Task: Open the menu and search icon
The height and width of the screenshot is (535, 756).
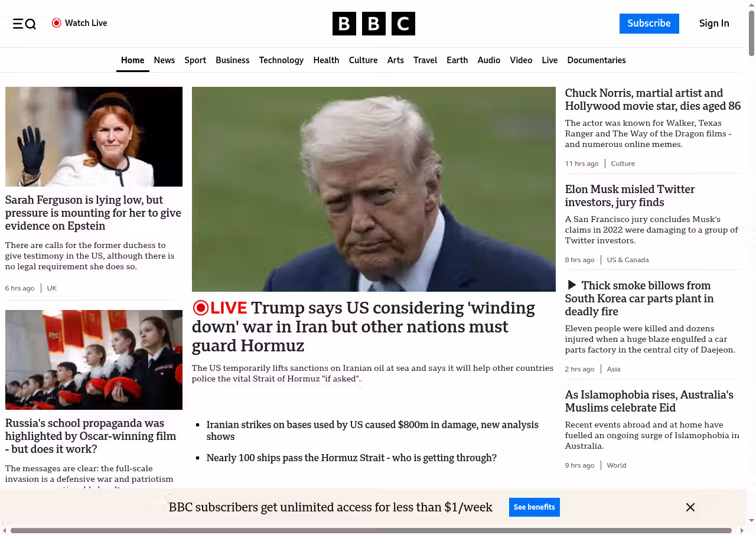Action: pos(24,24)
